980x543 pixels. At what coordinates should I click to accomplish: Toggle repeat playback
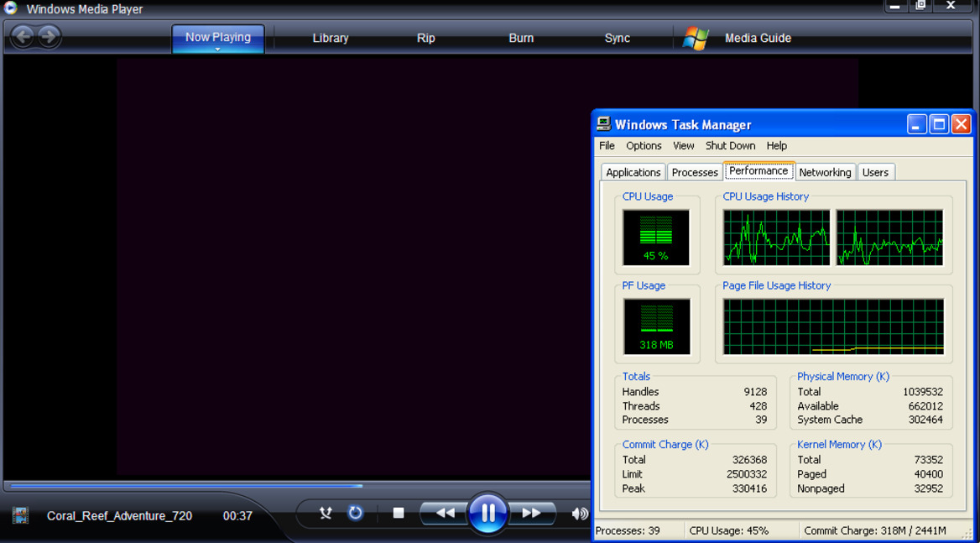pos(355,513)
